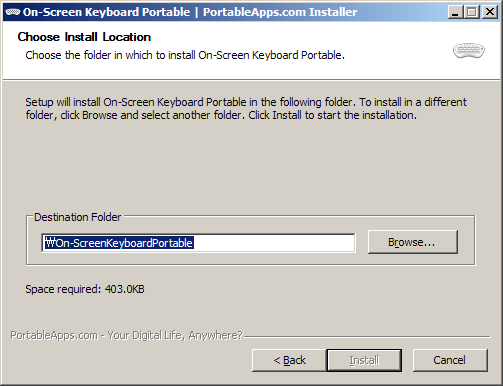Click the Destination Folder group label
The height and width of the screenshot is (386, 503).
point(77,217)
